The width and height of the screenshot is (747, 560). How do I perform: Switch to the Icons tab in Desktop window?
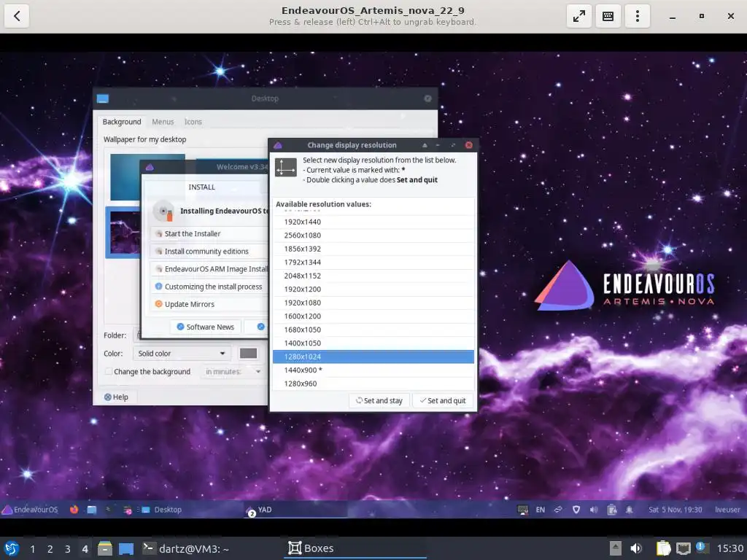pyautogui.click(x=193, y=122)
